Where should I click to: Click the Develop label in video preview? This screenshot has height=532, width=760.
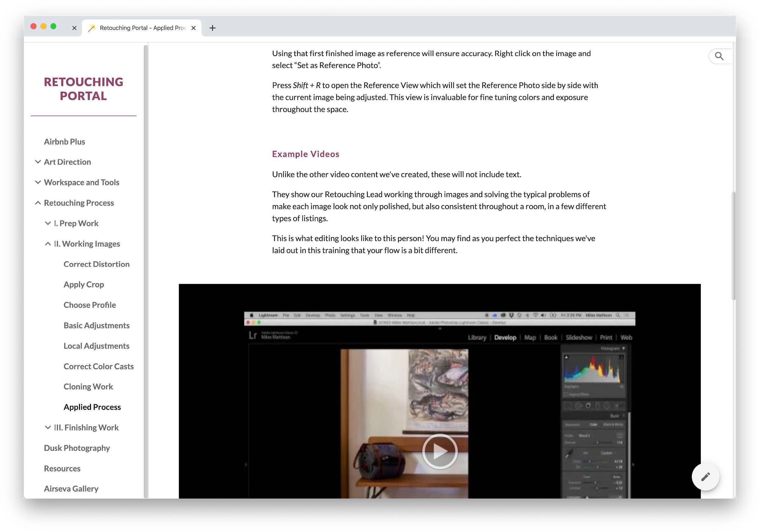point(505,338)
